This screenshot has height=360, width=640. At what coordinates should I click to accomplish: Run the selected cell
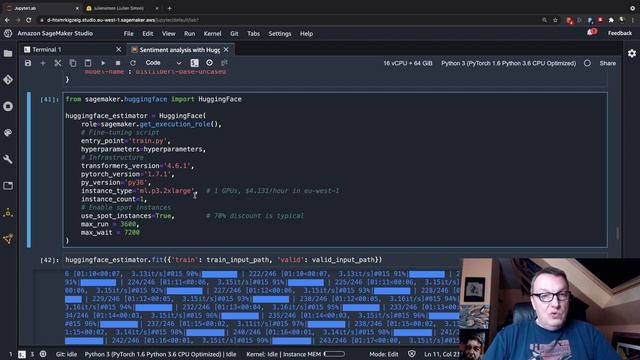click(x=103, y=63)
